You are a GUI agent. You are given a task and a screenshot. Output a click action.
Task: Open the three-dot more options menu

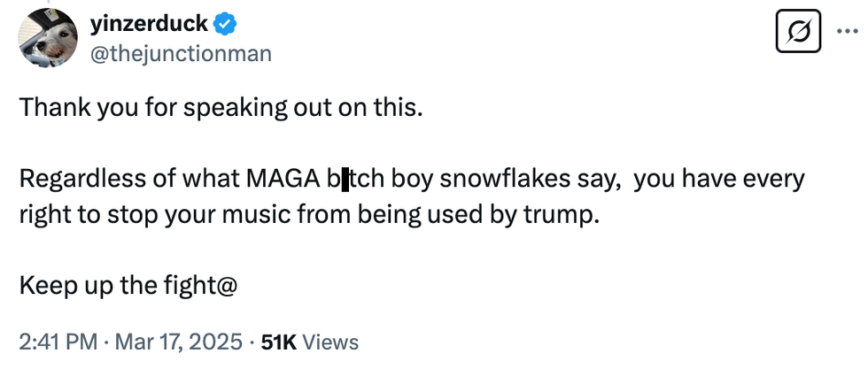847,33
